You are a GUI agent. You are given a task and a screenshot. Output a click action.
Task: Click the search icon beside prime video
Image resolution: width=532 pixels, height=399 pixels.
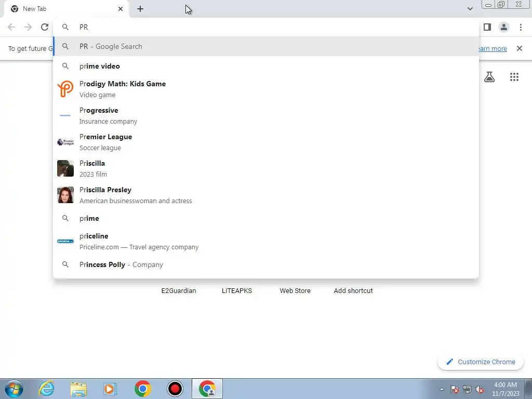tap(65, 66)
